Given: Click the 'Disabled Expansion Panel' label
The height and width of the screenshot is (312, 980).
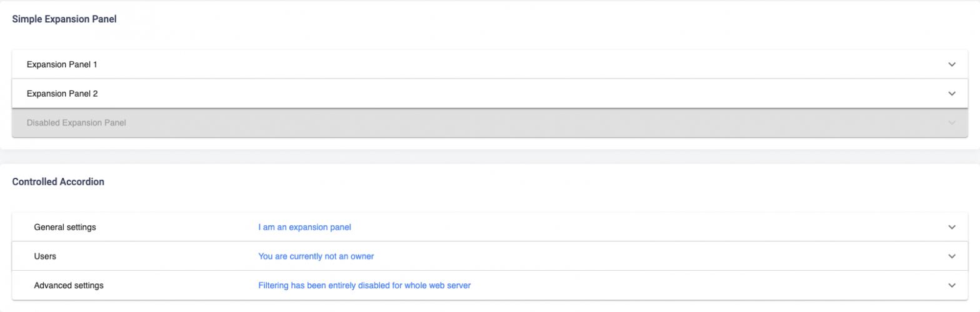Looking at the screenshot, I should pyautogui.click(x=76, y=123).
